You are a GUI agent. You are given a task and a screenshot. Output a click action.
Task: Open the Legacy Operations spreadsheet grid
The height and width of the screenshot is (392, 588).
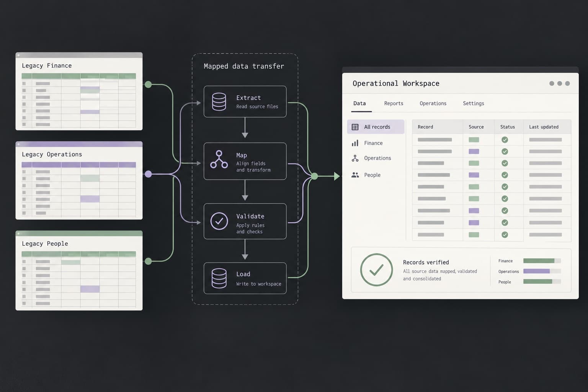click(x=79, y=189)
